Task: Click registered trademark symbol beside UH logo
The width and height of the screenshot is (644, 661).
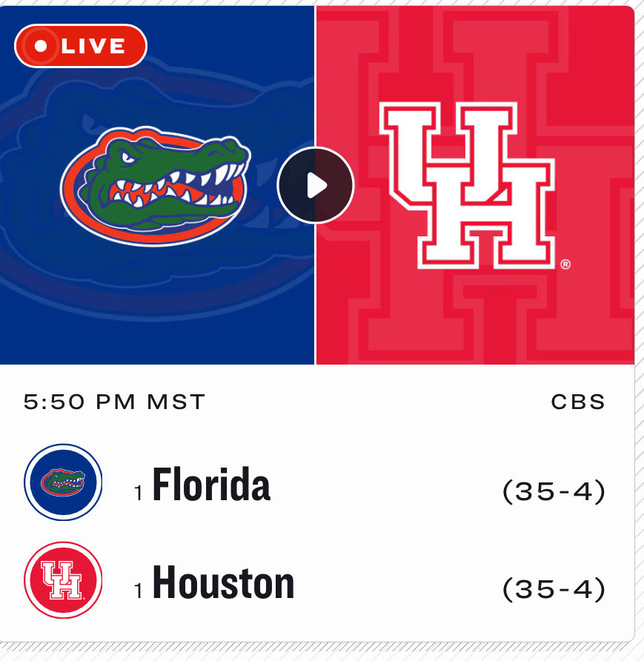Action: point(565,265)
